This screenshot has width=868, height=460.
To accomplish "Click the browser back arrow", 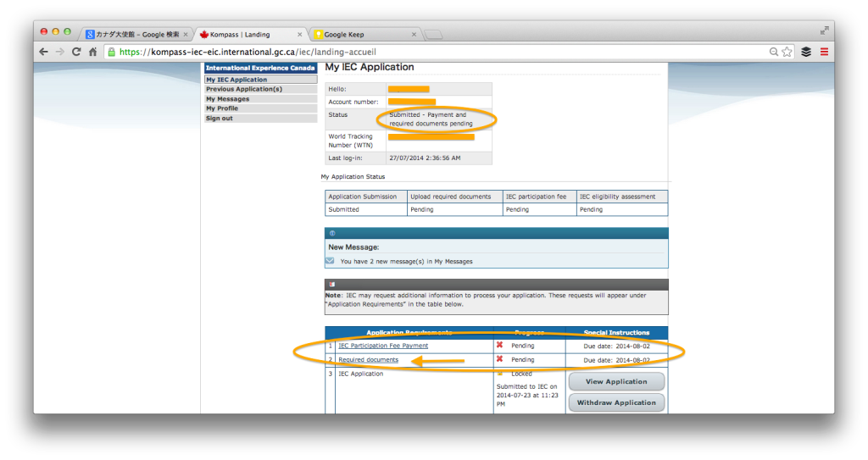I will 44,52.
